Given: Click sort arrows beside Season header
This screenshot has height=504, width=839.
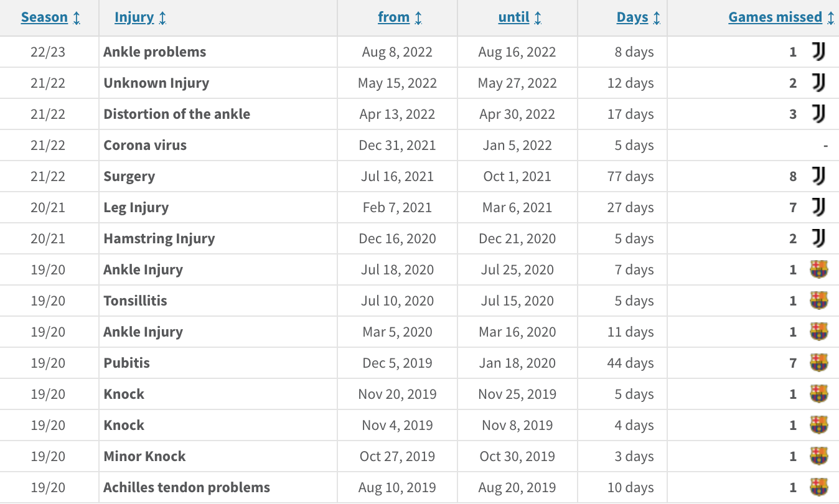Looking at the screenshot, I should point(76,18).
